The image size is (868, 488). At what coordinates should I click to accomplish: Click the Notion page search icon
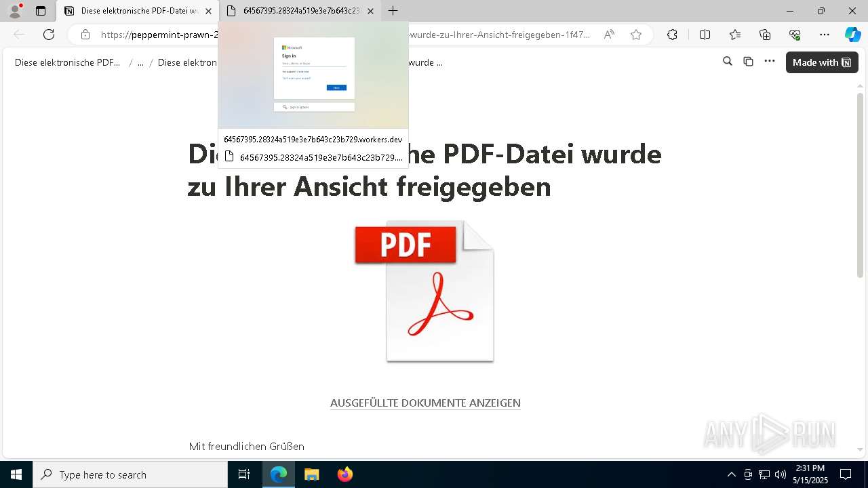click(x=728, y=62)
